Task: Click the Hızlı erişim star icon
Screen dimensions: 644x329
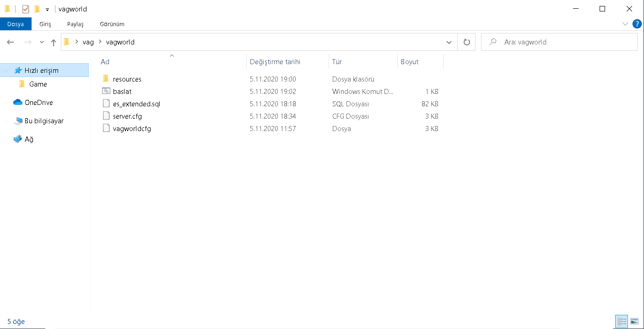Action: [x=18, y=71]
